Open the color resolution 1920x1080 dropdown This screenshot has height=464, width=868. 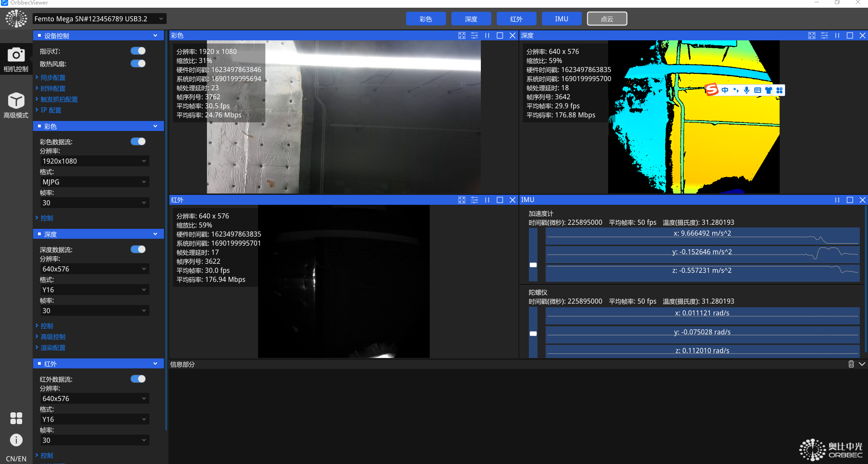coord(94,161)
